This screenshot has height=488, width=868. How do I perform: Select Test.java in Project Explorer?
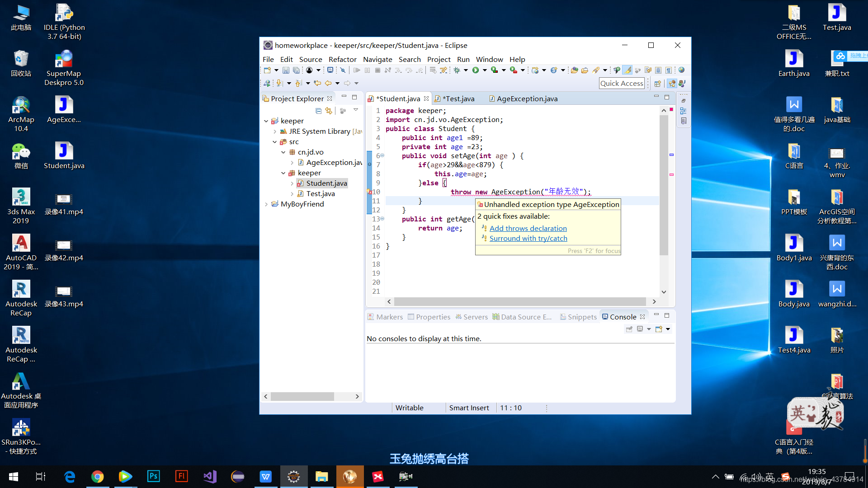pyautogui.click(x=321, y=194)
